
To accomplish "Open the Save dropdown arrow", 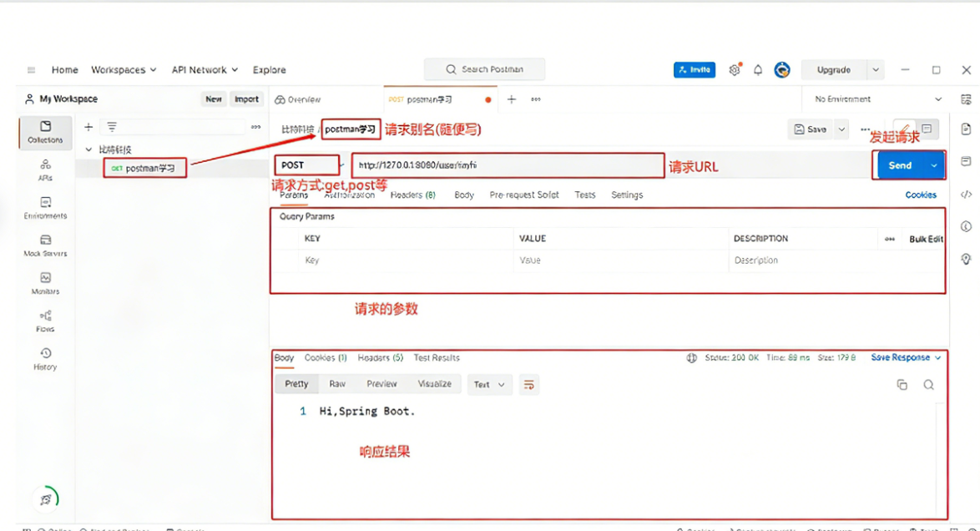I will pos(841,129).
